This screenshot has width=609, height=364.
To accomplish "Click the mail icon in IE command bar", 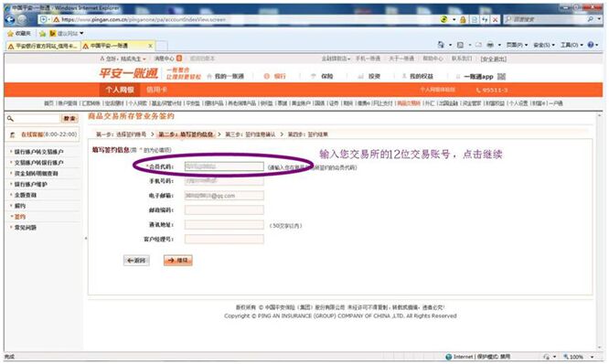I will point(478,45).
